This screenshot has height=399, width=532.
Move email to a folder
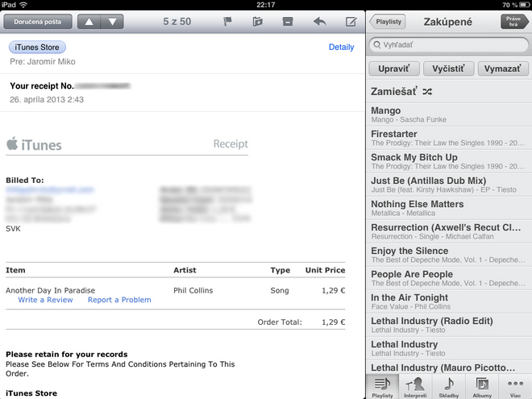click(x=257, y=22)
